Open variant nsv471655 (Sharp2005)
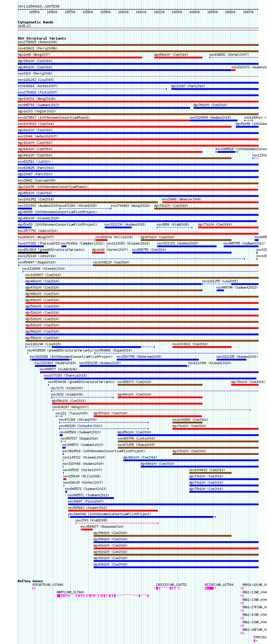The height and width of the screenshot is (644, 267). click(136, 445)
